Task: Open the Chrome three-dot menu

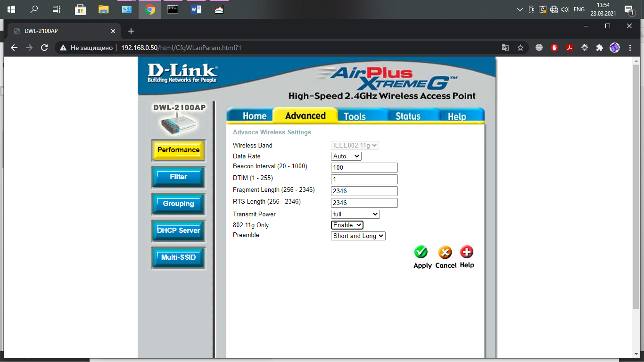Action: tap(630, 48)
